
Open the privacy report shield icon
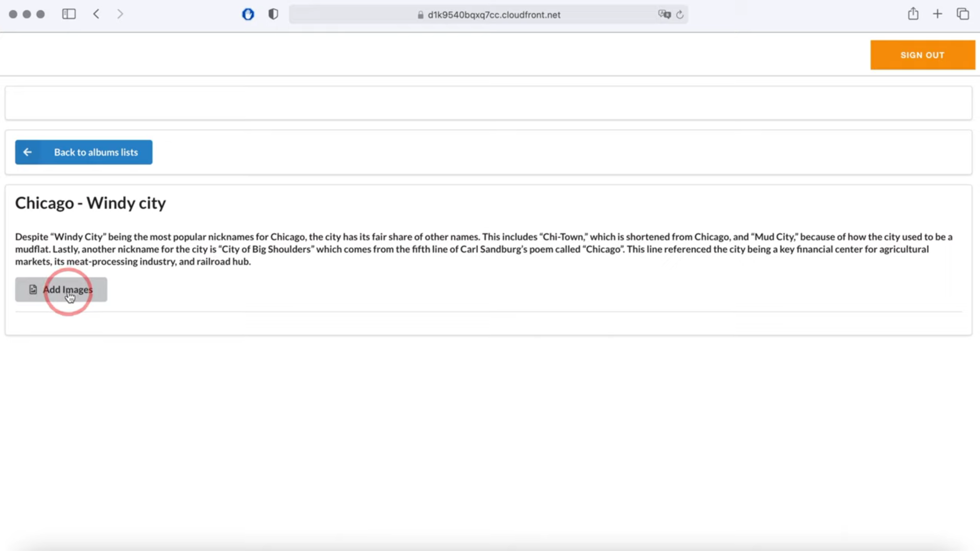tap(273, 14)
